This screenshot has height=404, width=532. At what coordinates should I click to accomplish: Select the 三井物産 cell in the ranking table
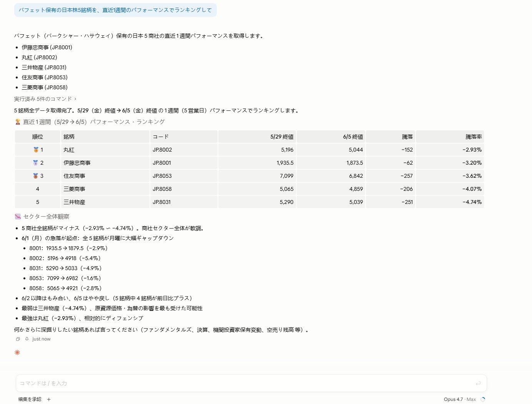click(105, 202)
